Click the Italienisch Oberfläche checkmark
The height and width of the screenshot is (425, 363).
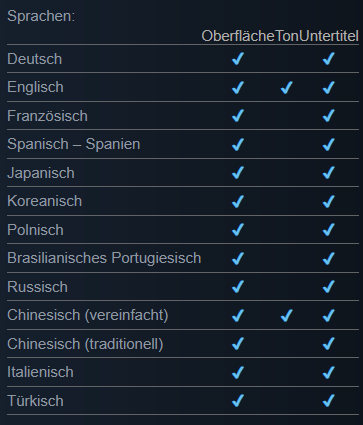click(238, 372)
